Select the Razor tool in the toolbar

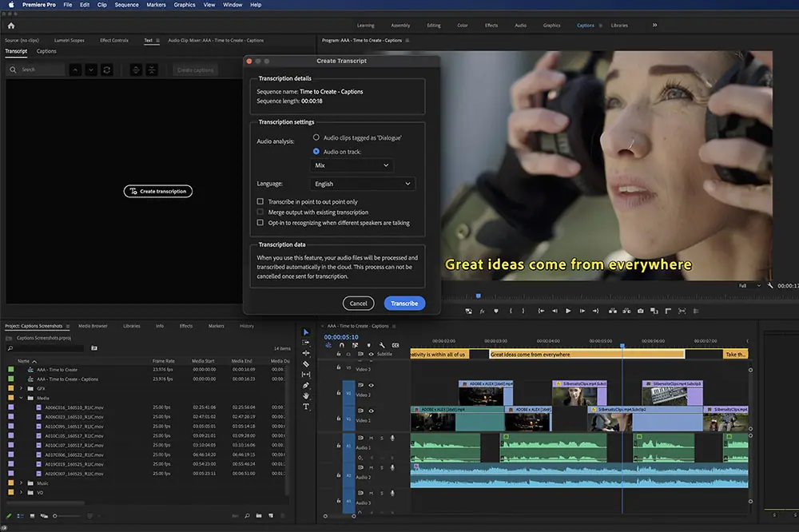306,363
